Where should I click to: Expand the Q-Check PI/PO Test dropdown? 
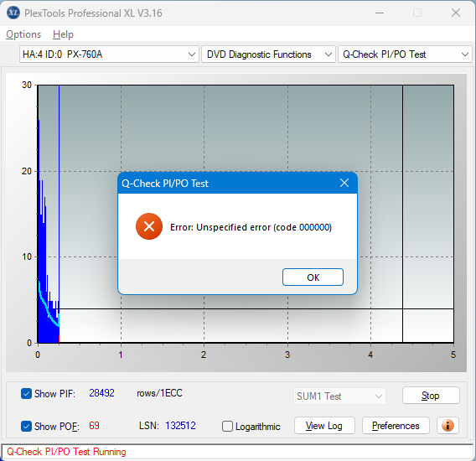click(x=405, y=54)
